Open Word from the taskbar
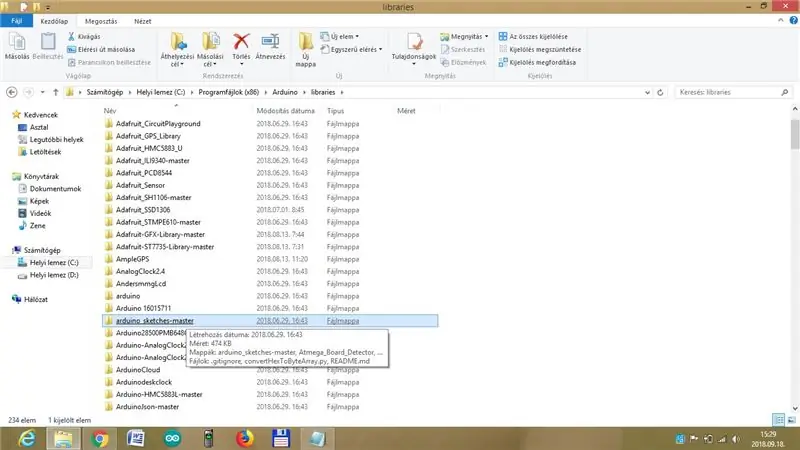This screenshot has width=800, height=450. click(x=136, y=438)
